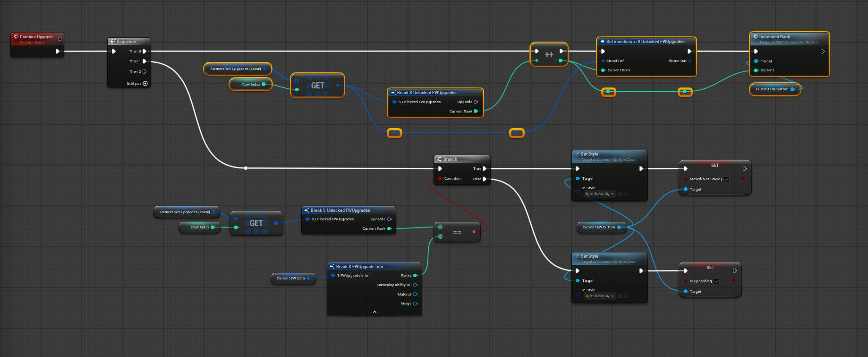Click the Ranks output pin on Break S FWUpgrade Info

point(415,275)
